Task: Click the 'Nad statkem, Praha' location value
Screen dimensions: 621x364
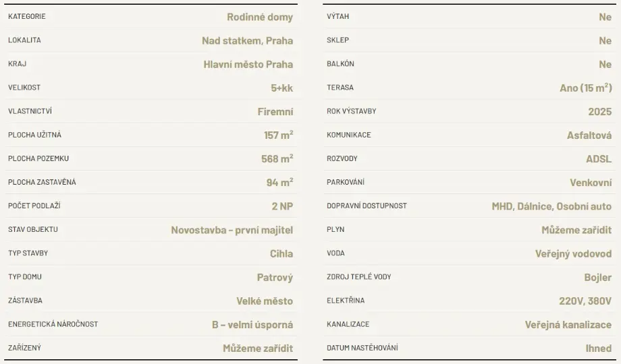Action: tap(247, 40)
